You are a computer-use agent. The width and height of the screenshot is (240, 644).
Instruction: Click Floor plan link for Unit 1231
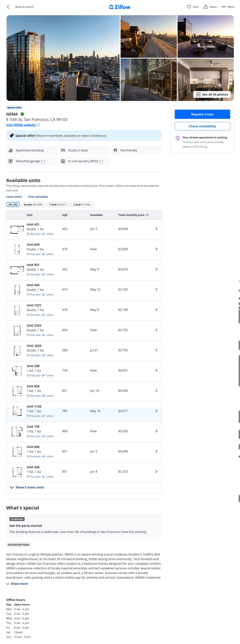(x=34, y=315)
